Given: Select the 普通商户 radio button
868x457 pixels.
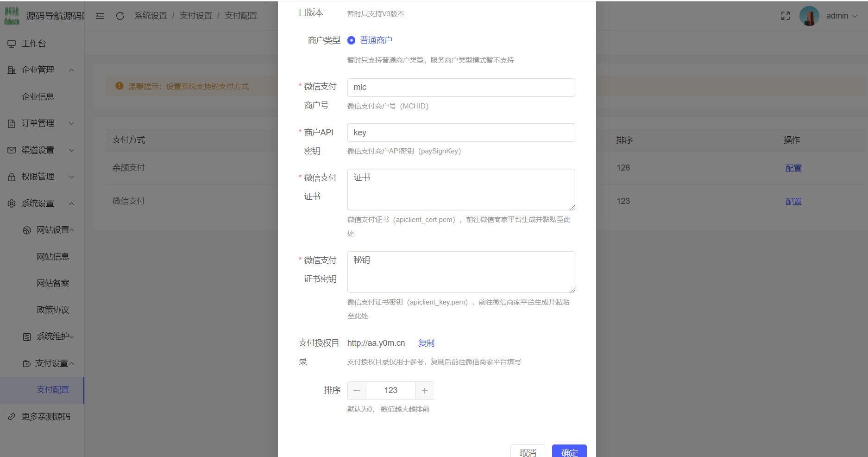Looking at the screenshot, I should point(352,40).
